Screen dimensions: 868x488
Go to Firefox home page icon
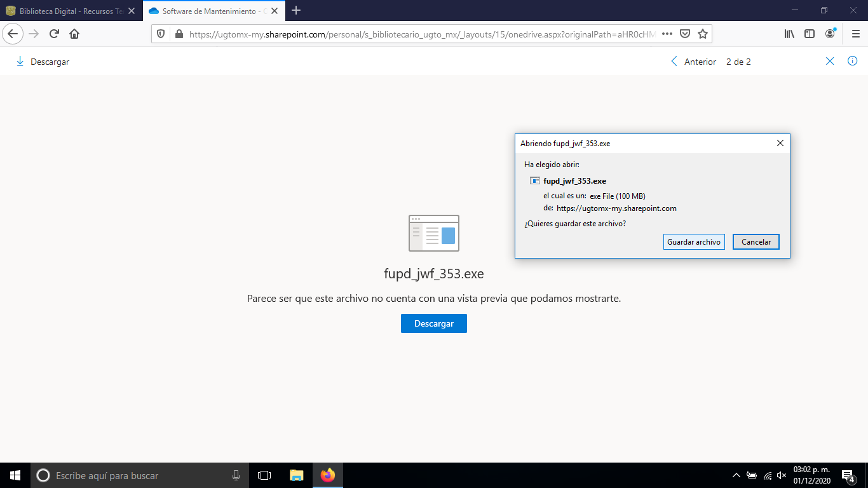coord(74,34)
